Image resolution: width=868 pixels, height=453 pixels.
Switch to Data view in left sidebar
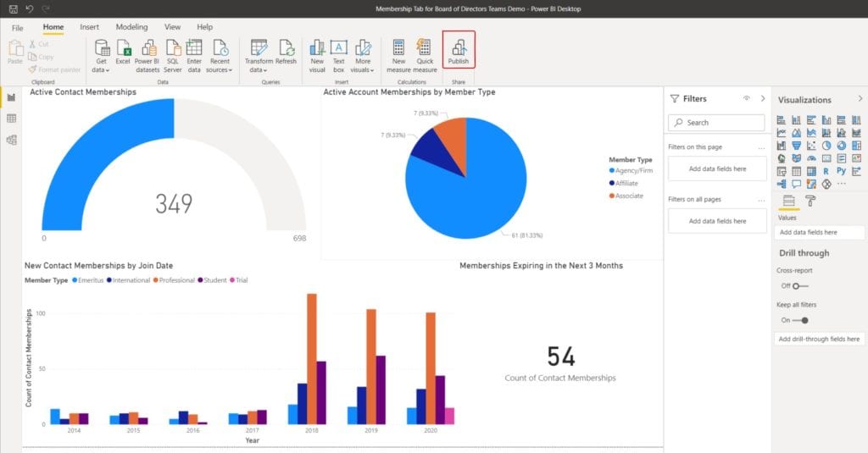click(11, 119)
